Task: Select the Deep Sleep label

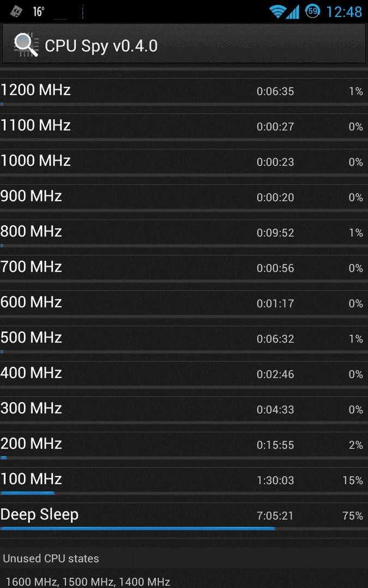Action: coord(39,514)
